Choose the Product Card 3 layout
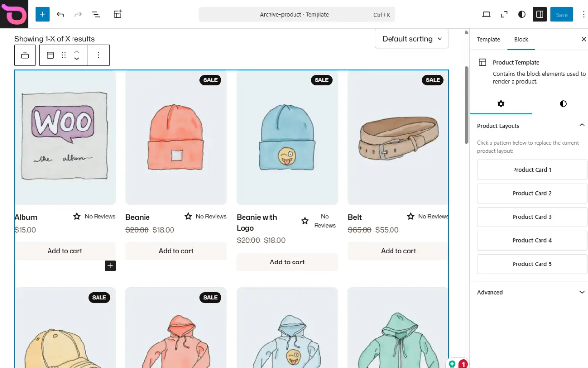 pyautogui.click(x=532, y=217)
